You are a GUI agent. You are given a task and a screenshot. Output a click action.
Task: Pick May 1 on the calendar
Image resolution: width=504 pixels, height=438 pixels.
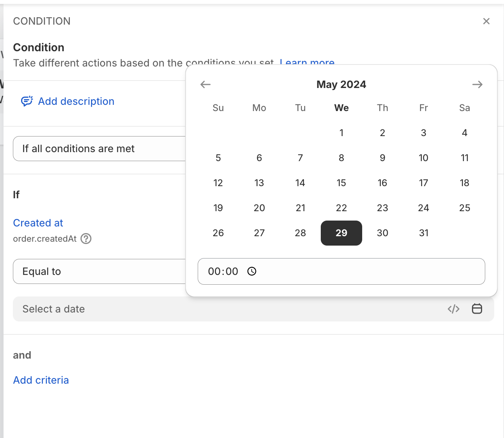pyautogui.click(x=341, y=133)
